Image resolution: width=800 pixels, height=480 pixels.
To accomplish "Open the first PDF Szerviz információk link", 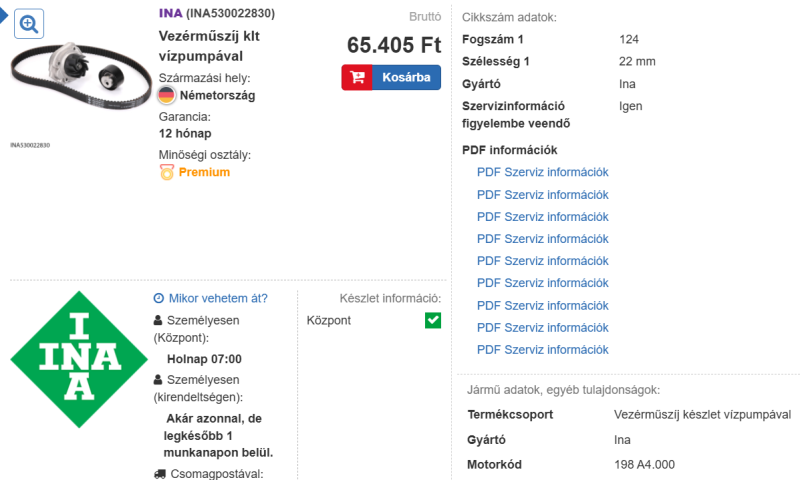I will pyautogui.click(x=542, y=172).
